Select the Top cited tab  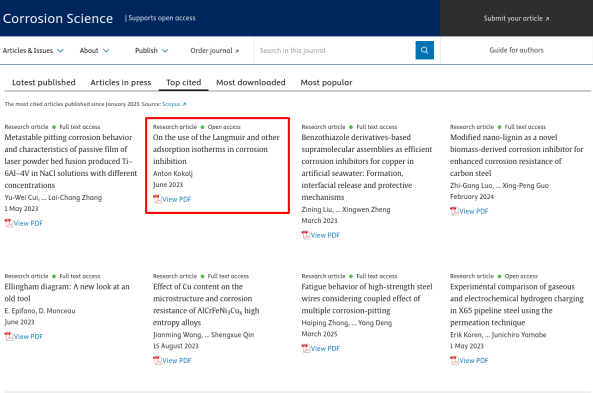coord(183,82)
